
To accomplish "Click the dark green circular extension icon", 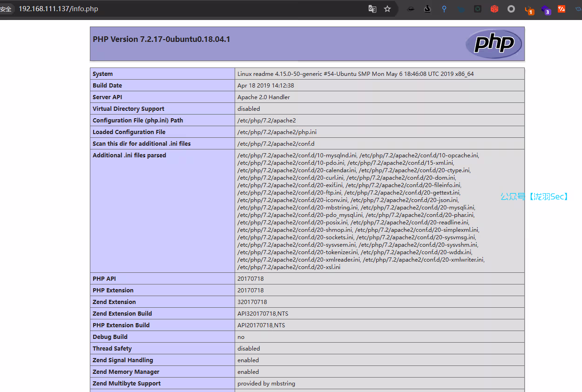I will (x=478, y=9).
